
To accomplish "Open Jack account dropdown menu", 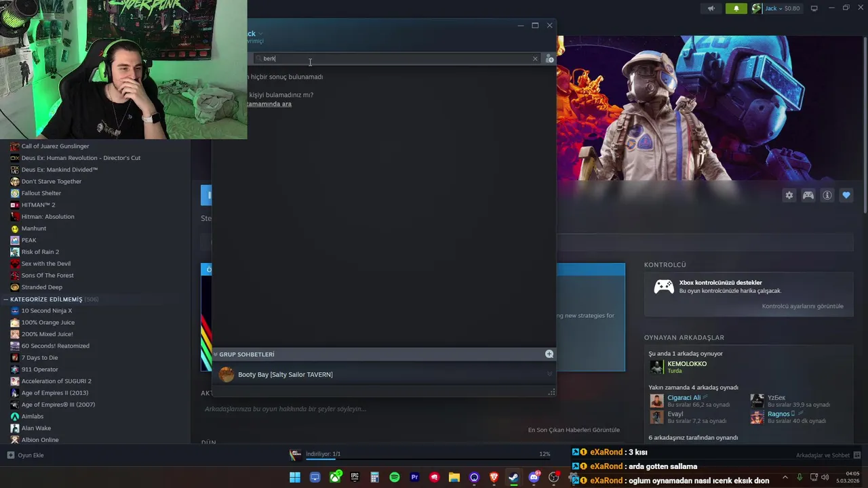I will click(x=782, y=8).
